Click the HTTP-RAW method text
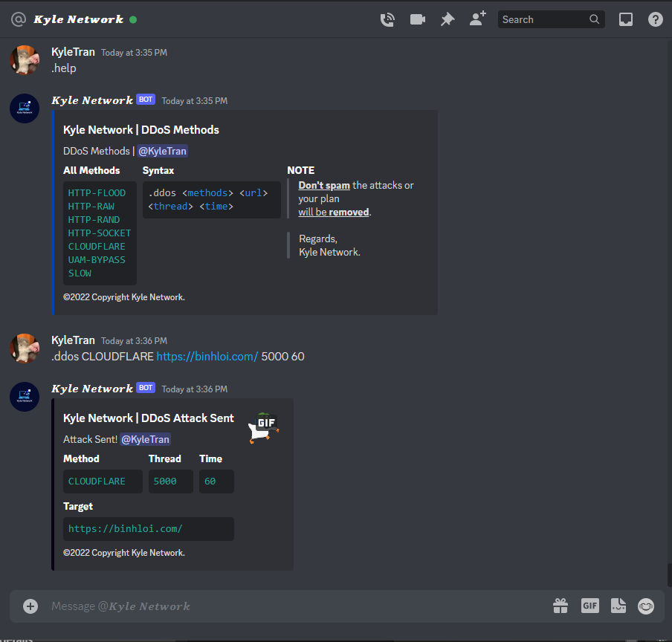 (x=91, y=207)
